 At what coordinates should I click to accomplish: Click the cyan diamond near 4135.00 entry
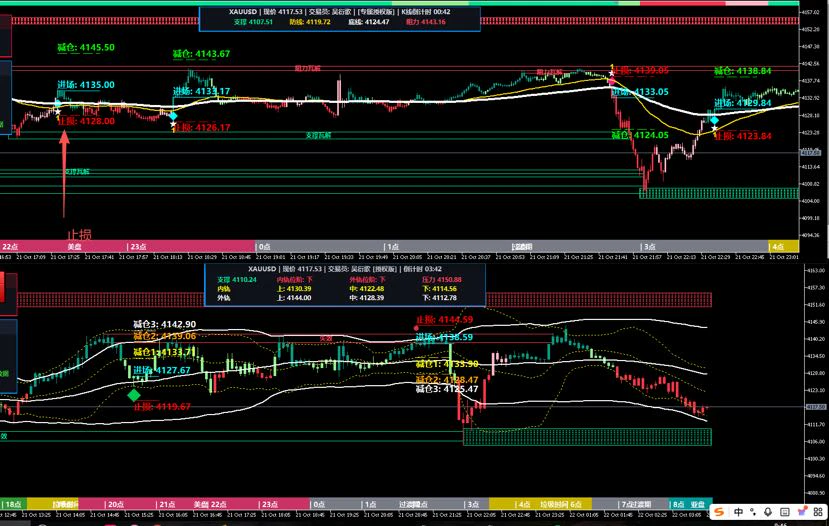[x=58, y=103]
